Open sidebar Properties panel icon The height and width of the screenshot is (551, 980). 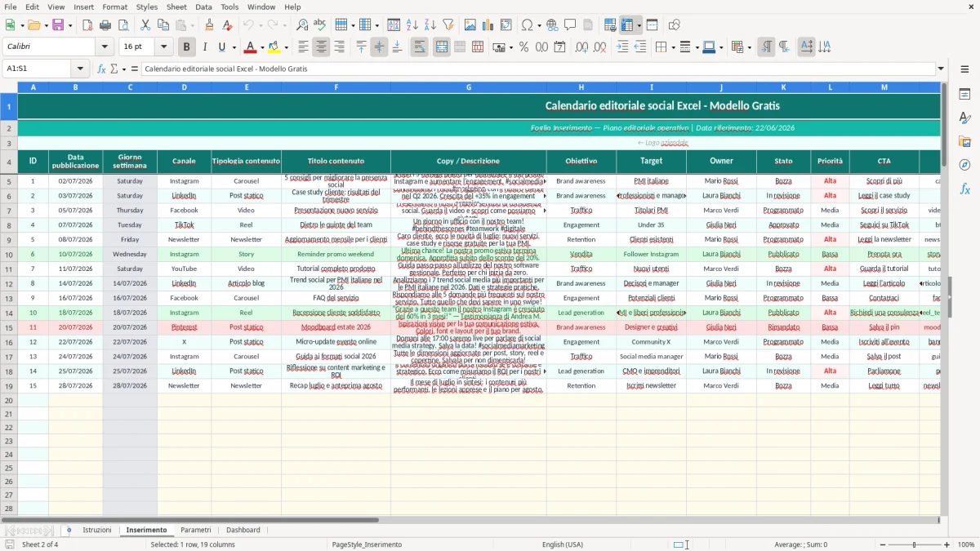tap(964, 95)
